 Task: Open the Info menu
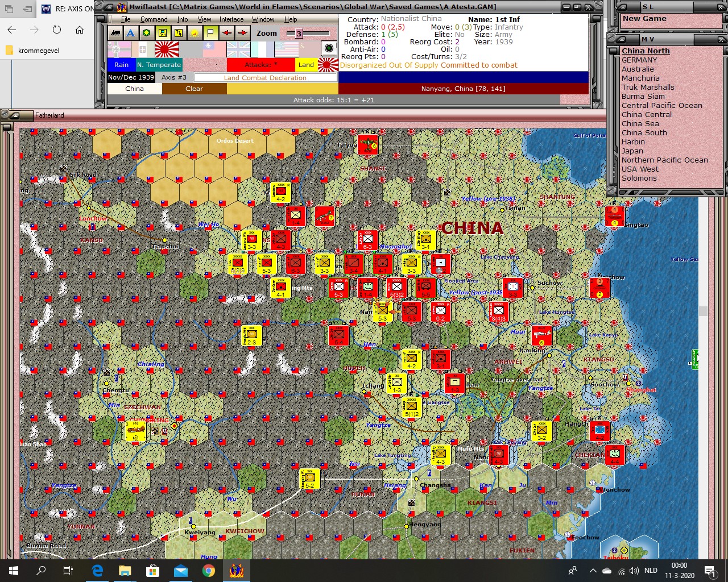183,19
